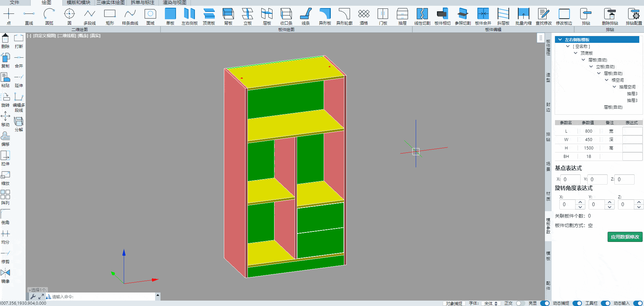Collapse the 抽屉空间 tree node
The height and width of the screenshot is (306, 644).
(614, 87)
